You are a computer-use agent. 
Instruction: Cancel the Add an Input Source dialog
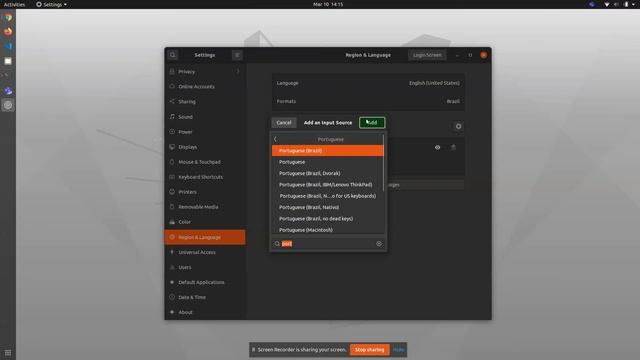[x=284, y=122]
